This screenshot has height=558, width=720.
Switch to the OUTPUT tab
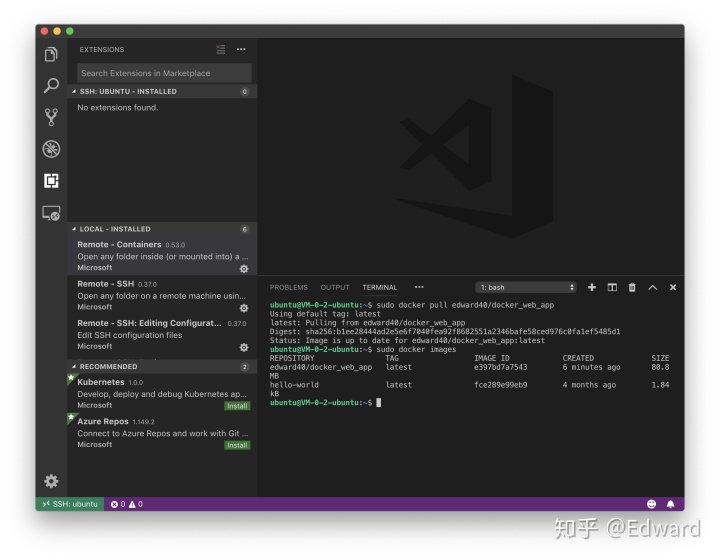click(335, 287)
